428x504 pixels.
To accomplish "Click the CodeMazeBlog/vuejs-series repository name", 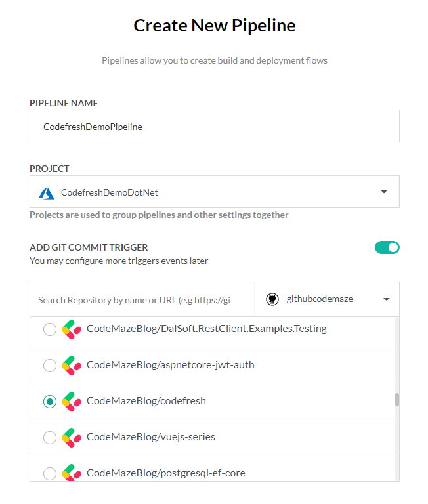I will (150, 437).
